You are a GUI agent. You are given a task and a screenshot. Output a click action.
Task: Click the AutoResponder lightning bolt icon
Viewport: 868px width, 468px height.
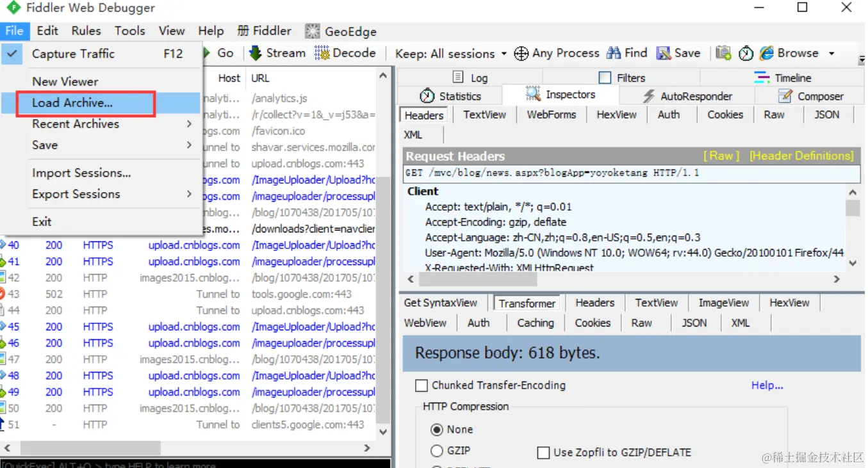(x=649, y=96)
